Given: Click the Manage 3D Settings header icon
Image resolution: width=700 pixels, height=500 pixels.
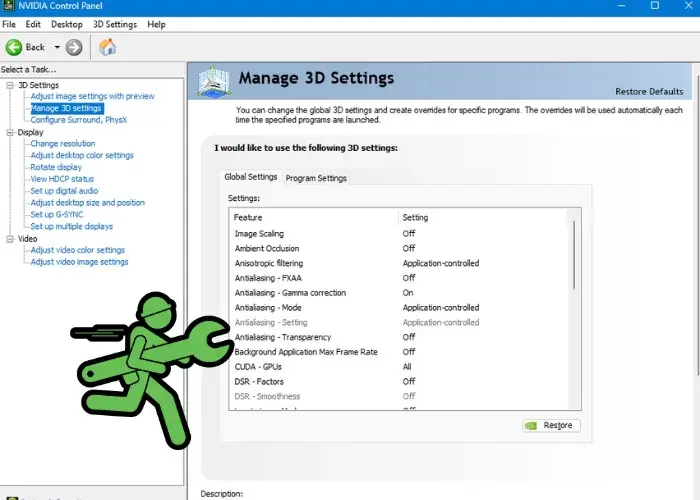Looking at the screenshot, I should tap(214, 81).
